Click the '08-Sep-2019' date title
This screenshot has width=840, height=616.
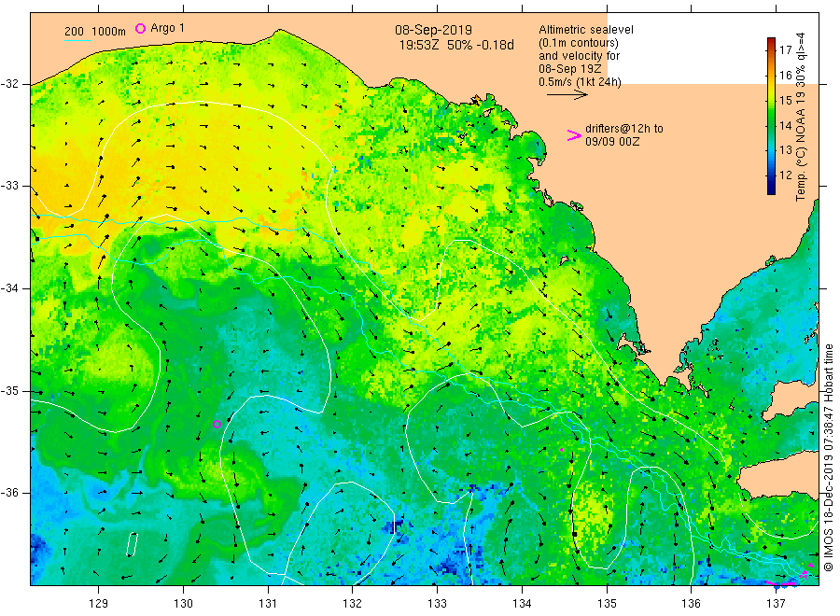[x=433, y=31]
